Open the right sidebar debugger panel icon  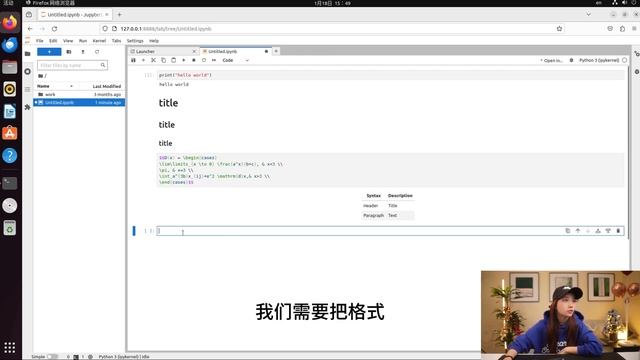click(636, 71)
